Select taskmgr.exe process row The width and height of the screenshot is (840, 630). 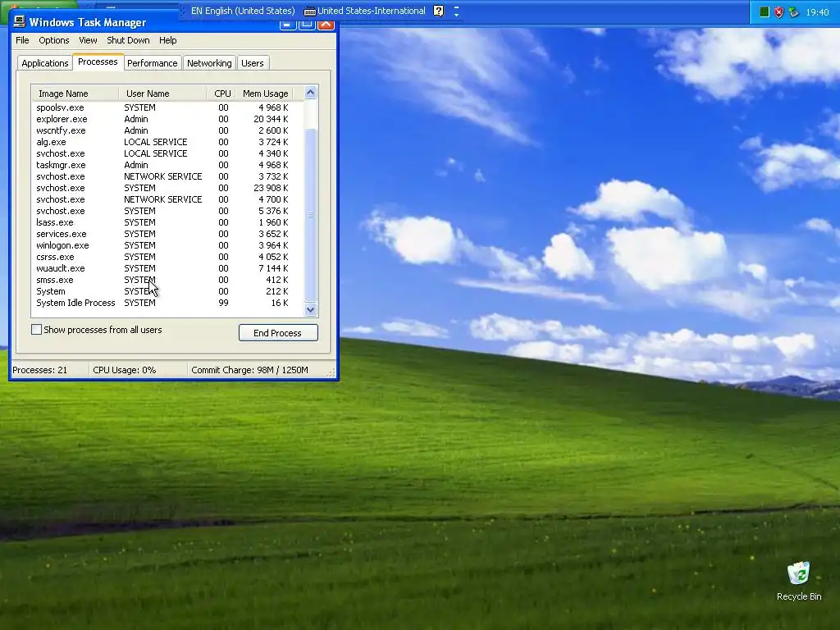[x=167, y=165]
